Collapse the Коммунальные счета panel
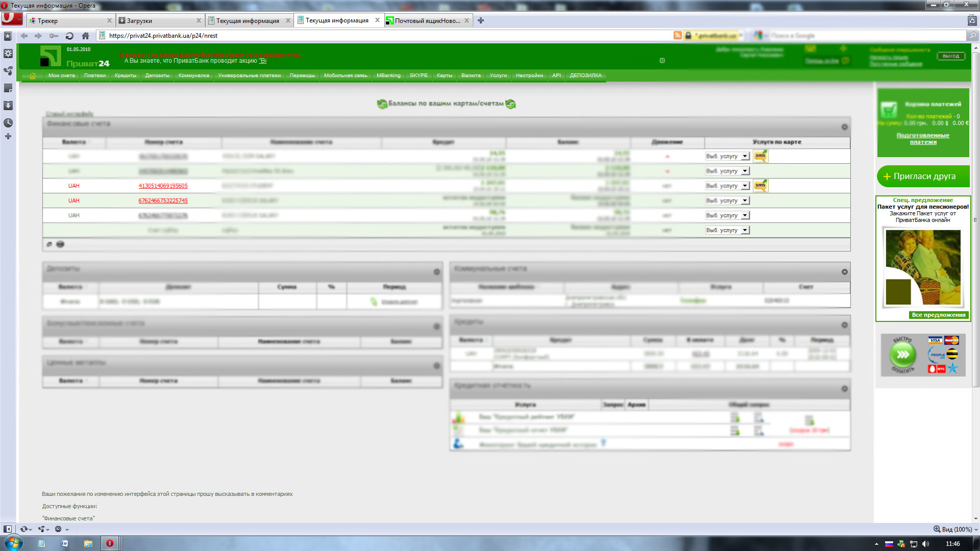The width and height of the screenshot is (980, 551). coord(844,272)
